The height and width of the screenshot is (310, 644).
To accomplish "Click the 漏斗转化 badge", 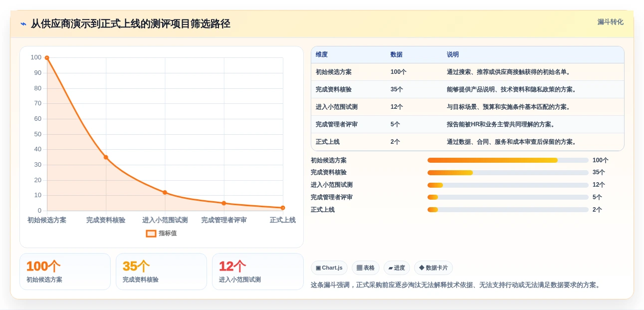I will [x=610, y=22].
